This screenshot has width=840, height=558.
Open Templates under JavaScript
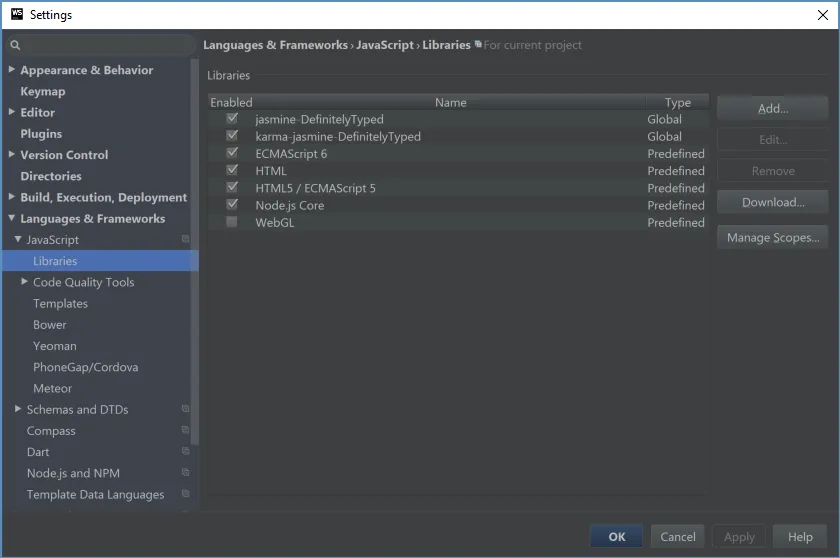click(61, 303)
